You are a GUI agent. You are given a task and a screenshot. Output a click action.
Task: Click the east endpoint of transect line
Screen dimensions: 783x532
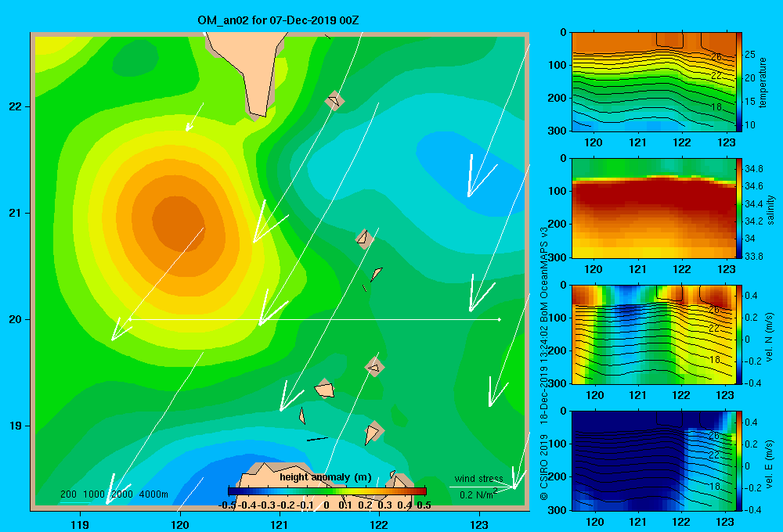(x=500, y=319)
